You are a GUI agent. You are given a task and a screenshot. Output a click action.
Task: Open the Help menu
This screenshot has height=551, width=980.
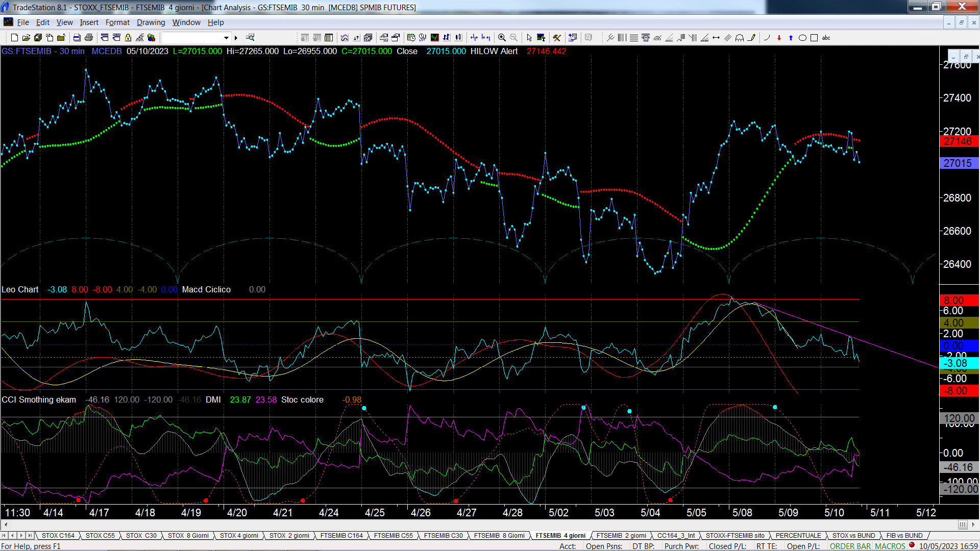215,22
